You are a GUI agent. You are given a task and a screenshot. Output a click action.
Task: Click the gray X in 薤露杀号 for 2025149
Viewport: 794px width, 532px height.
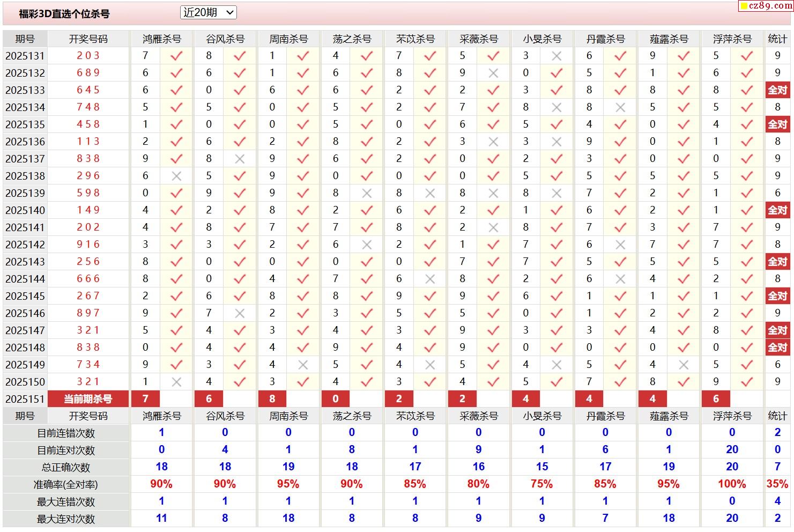[x=684, y=365]
